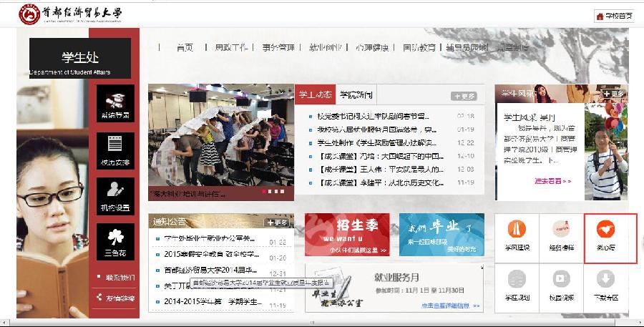644x327 pixels.
Task: Switch to the 学院新闻 tab
Action: click(x=356, y=95)
